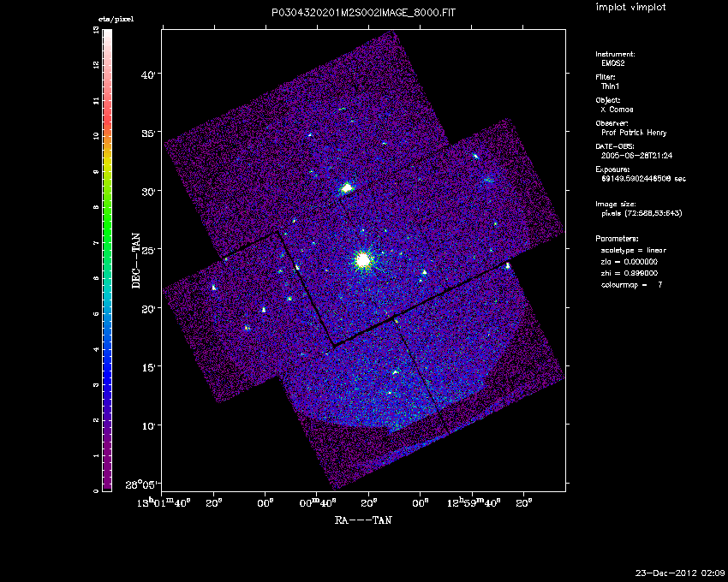Click the 'RA---TAN' axis label

pyautogui.click(x=363, y=520)
